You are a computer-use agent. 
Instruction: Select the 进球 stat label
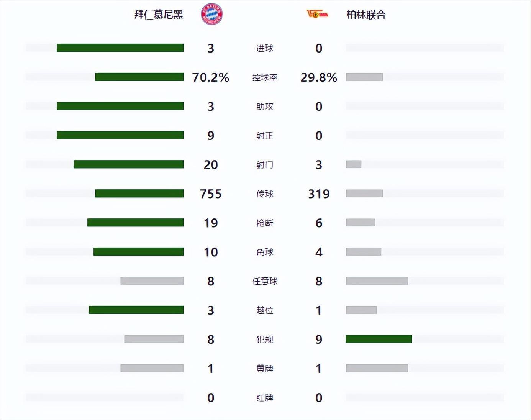coord(265,48)
